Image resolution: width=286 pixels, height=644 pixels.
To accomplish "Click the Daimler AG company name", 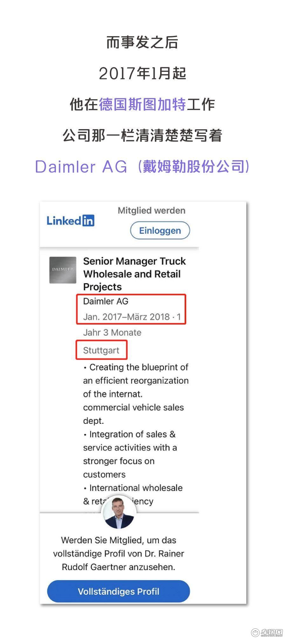I will [x=106, y=301].
